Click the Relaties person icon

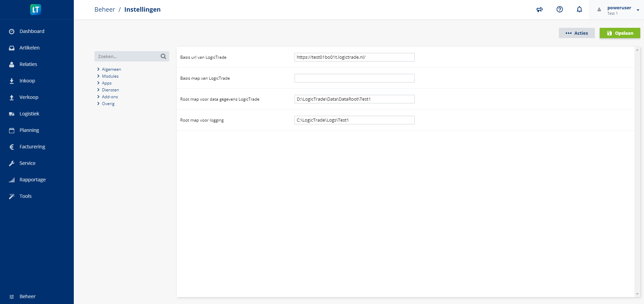[x=12, y=64]
